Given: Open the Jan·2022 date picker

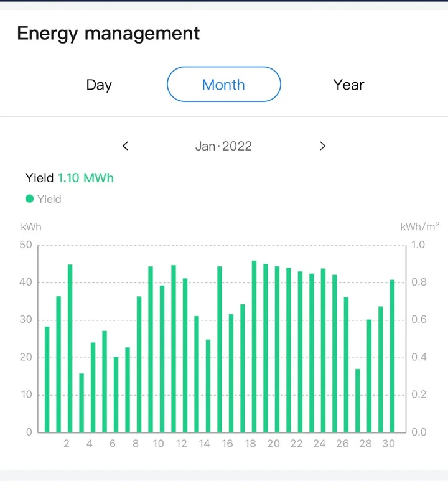Looking at the screenshot, I should (223, 146).
